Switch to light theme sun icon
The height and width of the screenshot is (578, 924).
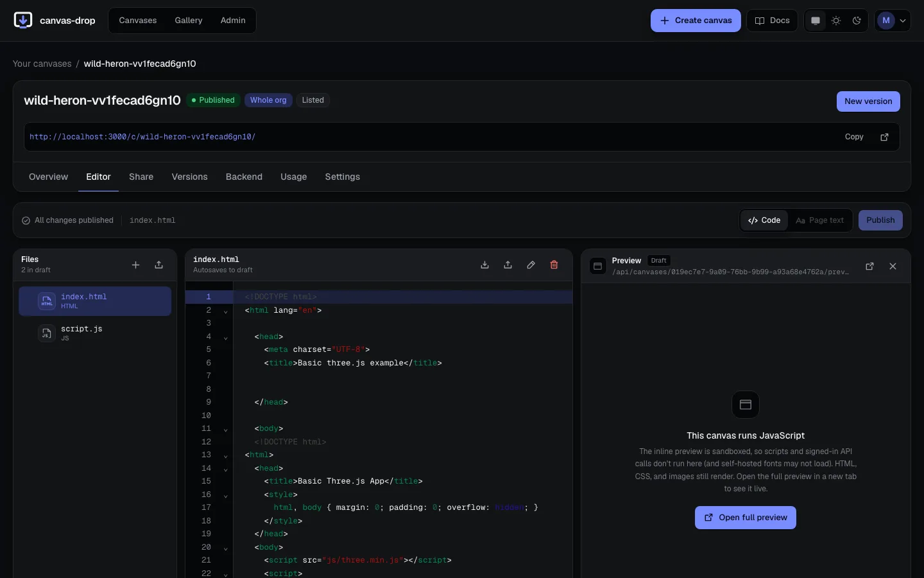[x=836, y=21]
